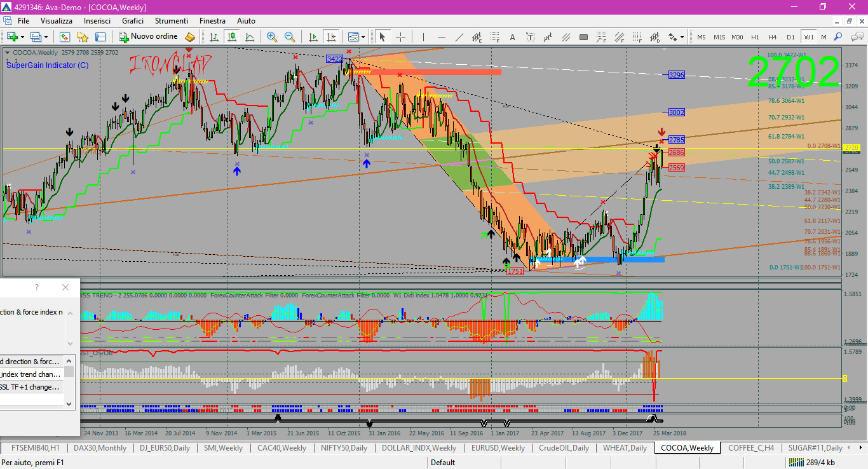Set timeframe to H1

point(755,37)
